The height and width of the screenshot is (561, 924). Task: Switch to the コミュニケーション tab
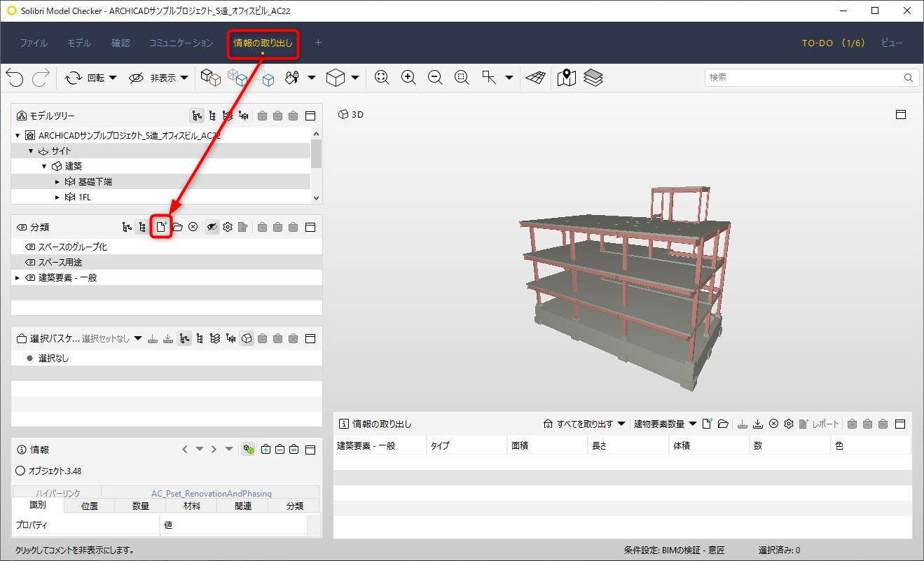(181, 43)
